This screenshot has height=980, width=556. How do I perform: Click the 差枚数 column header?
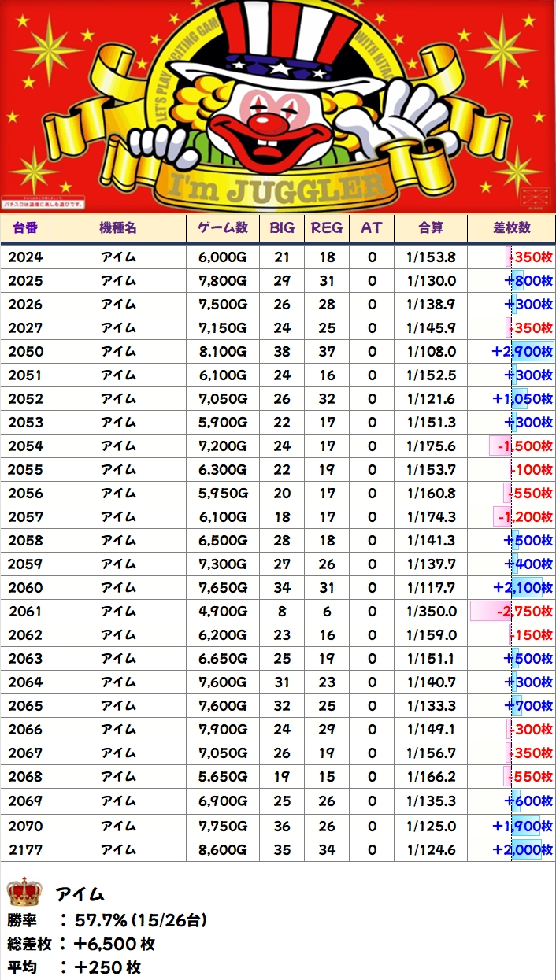[x=511, y=227]
